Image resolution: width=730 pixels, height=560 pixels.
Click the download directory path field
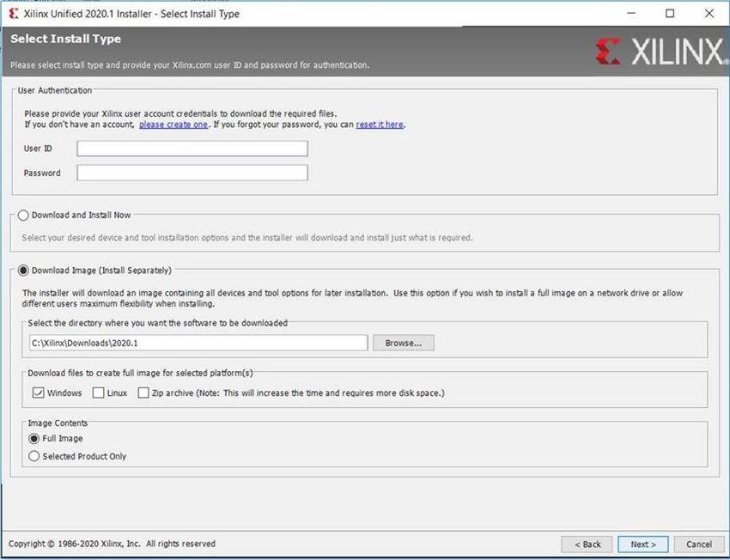click(198, 343)
